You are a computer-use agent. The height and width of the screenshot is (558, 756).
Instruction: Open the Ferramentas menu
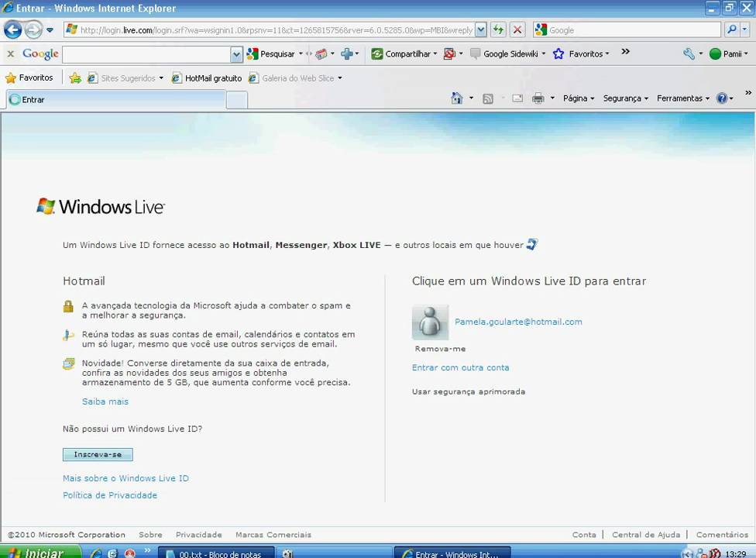tap(682, 98)
